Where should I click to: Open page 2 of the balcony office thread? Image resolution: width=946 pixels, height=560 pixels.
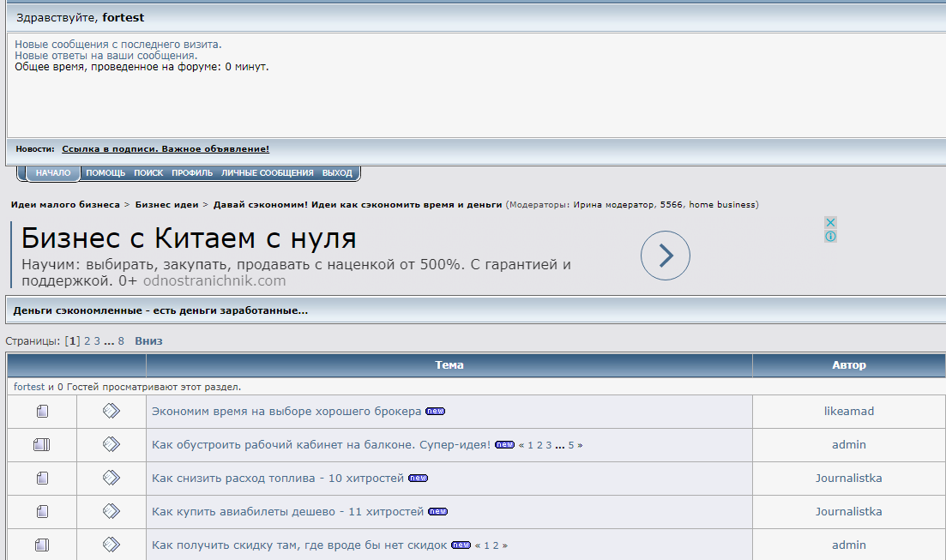(x=539, y=445)
